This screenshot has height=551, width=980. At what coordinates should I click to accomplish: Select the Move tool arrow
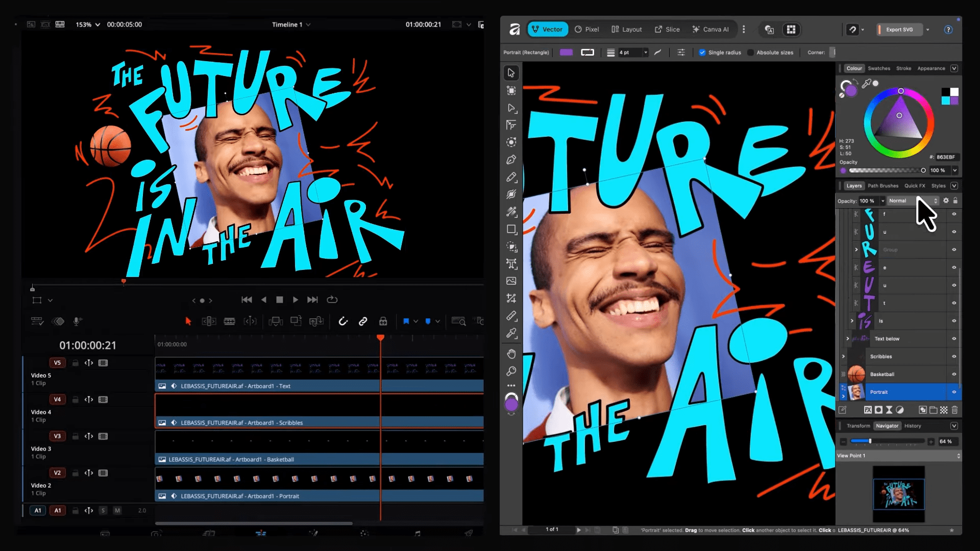(511, 73)
